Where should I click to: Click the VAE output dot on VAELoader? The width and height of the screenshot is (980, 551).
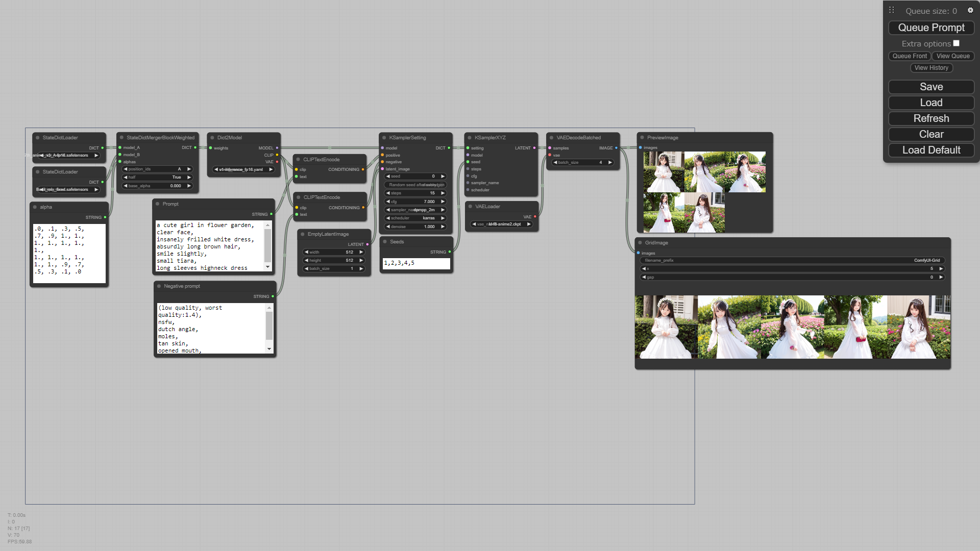[535, 217]
